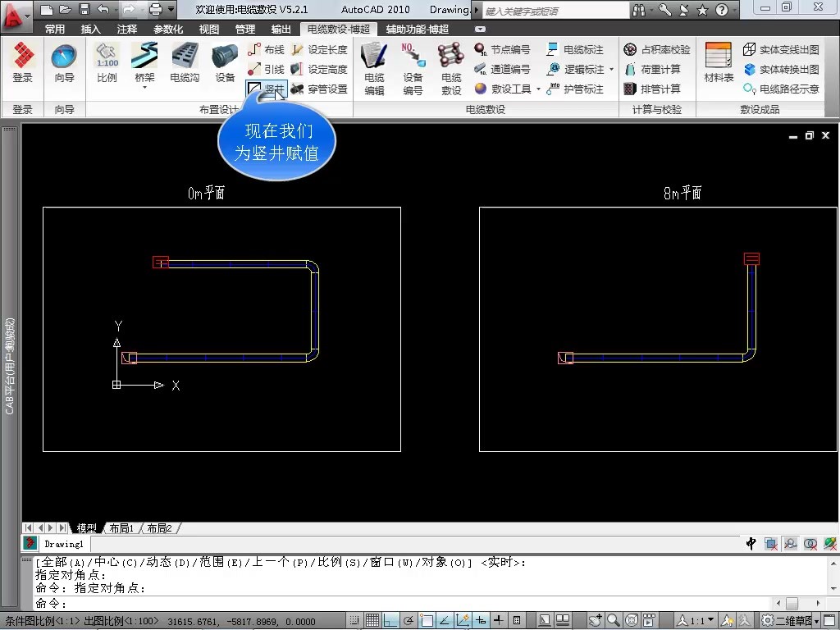Screen dimensions: 840x630
Task: Click the 实体转换出图 tool
Action: pos(781,69)
